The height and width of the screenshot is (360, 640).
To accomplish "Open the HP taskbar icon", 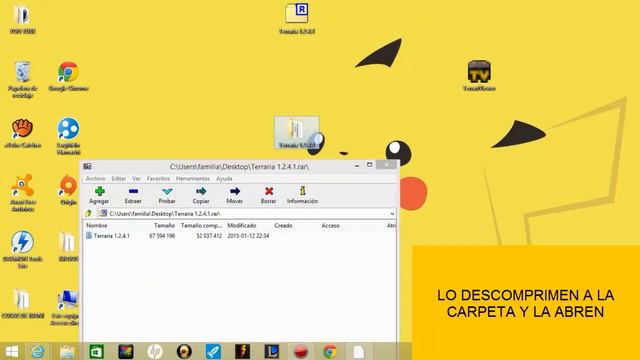I will (x=155, y=351).
